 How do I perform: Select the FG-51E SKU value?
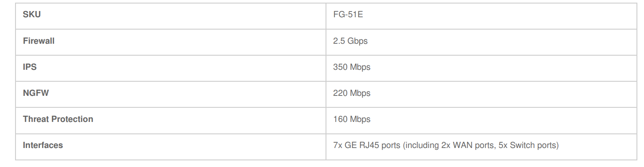click(349, 15)
